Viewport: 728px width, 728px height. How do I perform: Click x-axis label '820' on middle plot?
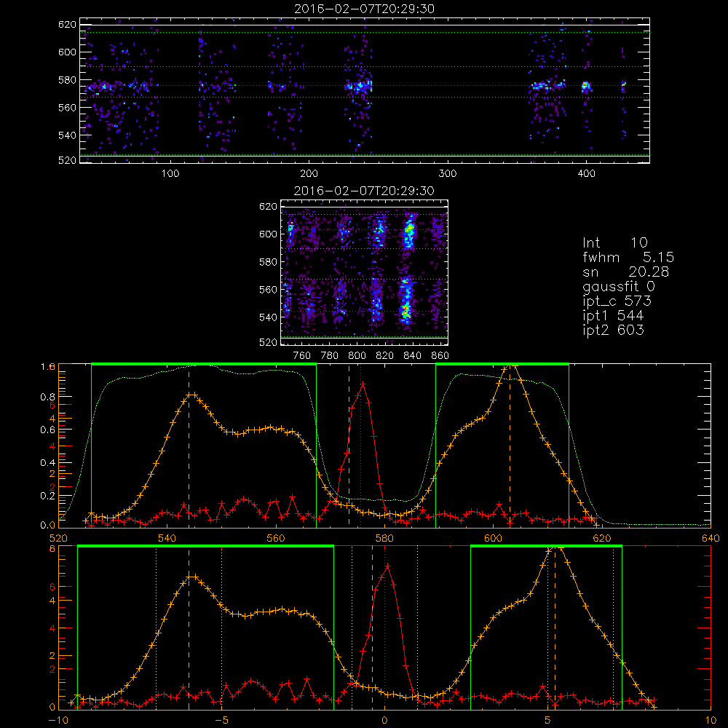[385, 356]
